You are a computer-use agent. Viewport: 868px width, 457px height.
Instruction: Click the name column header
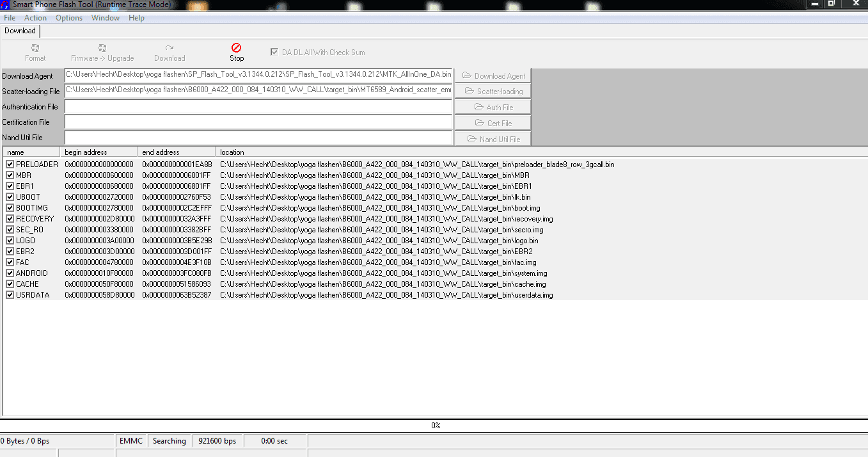(x=31, y=152)
